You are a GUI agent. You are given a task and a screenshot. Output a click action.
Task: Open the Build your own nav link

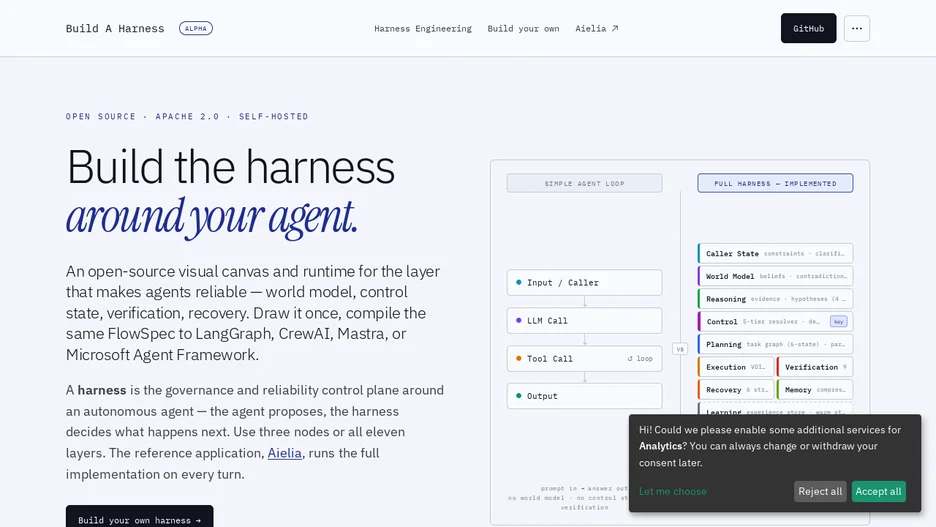click(x=523, y=29)
